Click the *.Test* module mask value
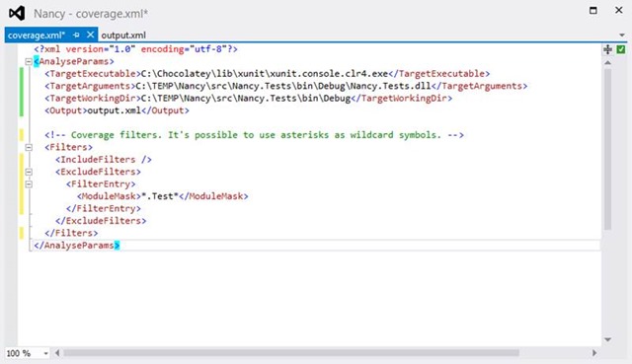This screenshot has height=364, width=632. (160, 196)
